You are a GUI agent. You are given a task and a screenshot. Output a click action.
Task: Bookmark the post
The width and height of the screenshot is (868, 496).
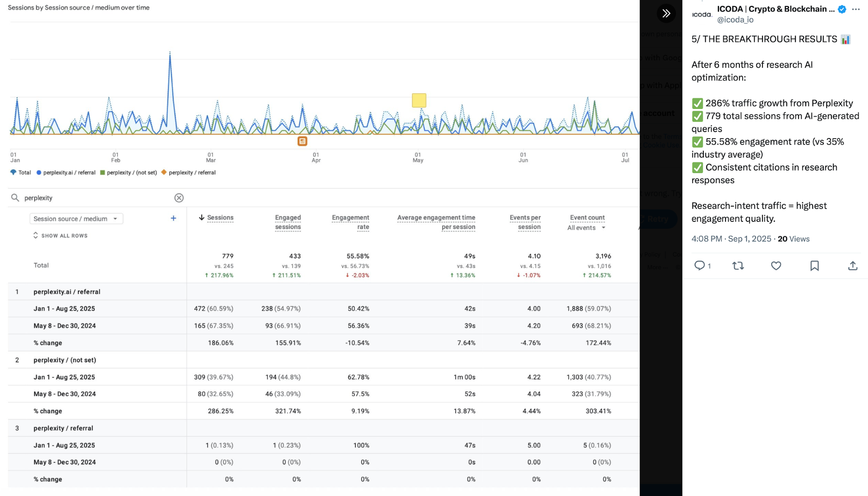click(x=814, y=266)
